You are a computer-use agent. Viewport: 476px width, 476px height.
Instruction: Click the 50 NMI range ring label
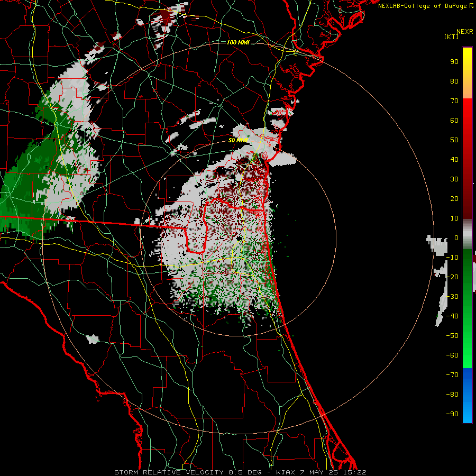click(x=238, y=140)
